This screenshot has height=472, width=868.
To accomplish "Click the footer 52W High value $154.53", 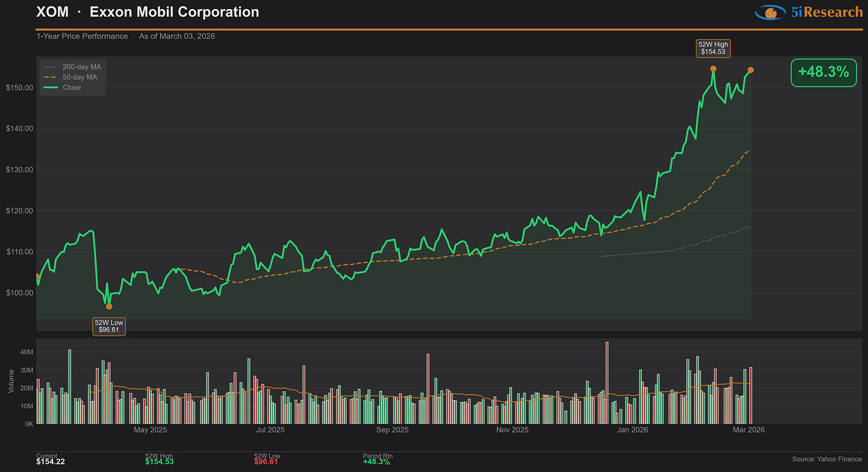I will tap(159, 462).
